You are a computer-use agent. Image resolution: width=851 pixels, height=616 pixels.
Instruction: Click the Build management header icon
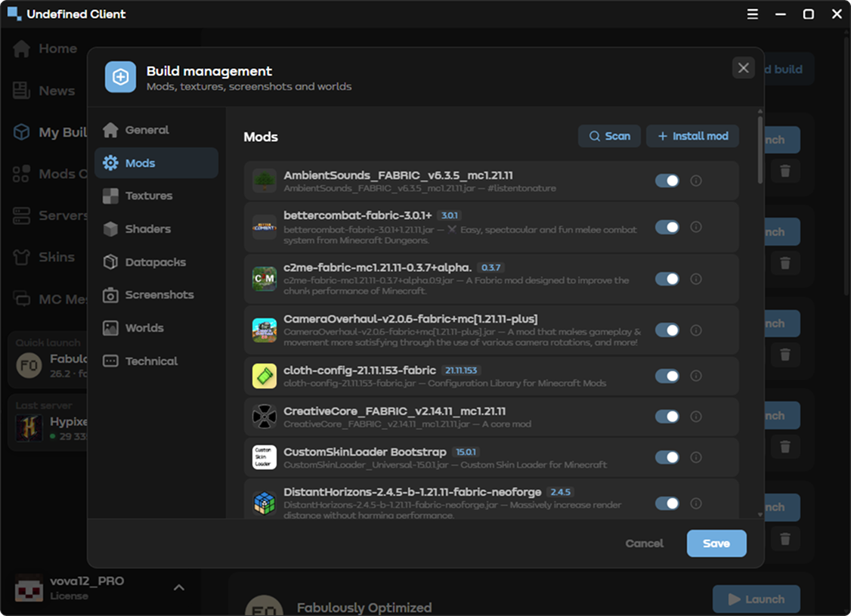(x=120, y=77)
